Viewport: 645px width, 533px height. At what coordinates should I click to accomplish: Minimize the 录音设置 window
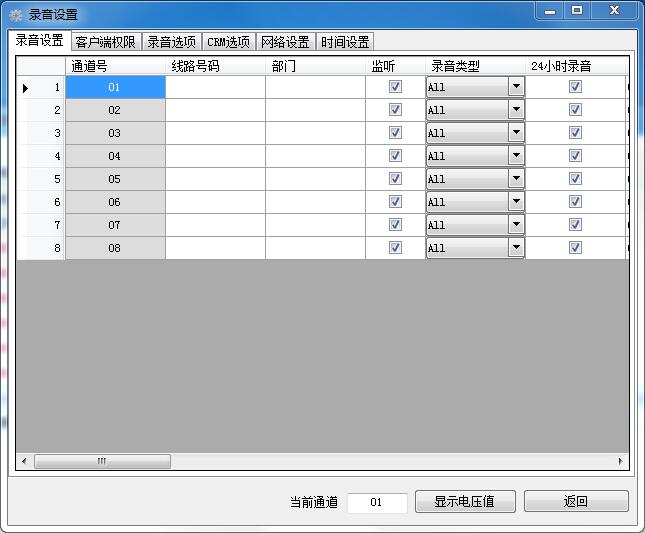[x=550, y=11]
